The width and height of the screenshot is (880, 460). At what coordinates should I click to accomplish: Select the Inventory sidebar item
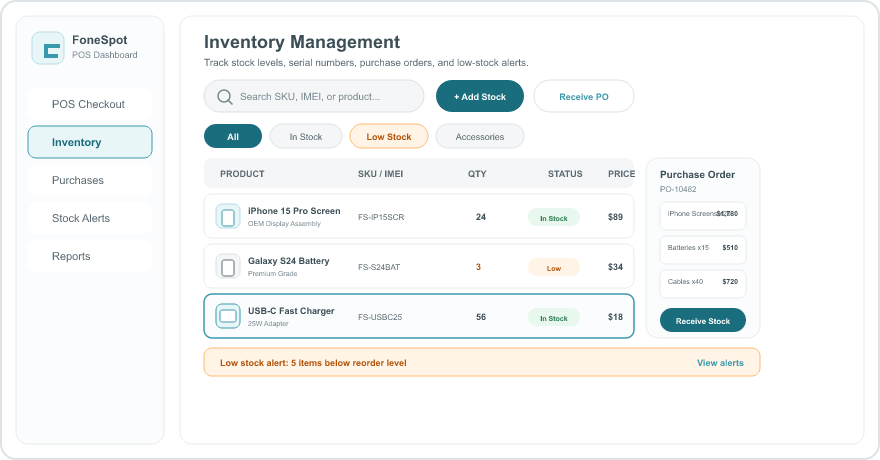(90, 142)
